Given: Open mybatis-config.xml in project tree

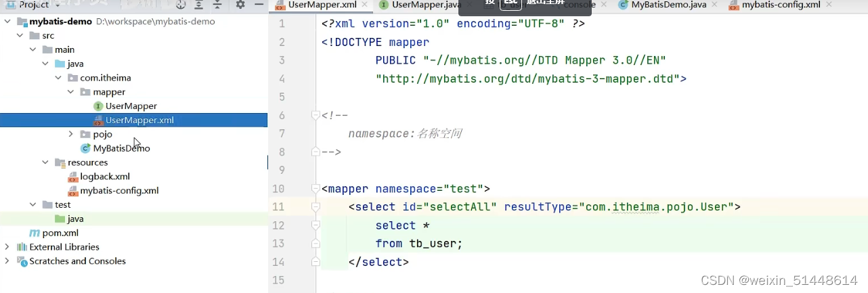Looking at the screenshot, I should pos(120,190).
